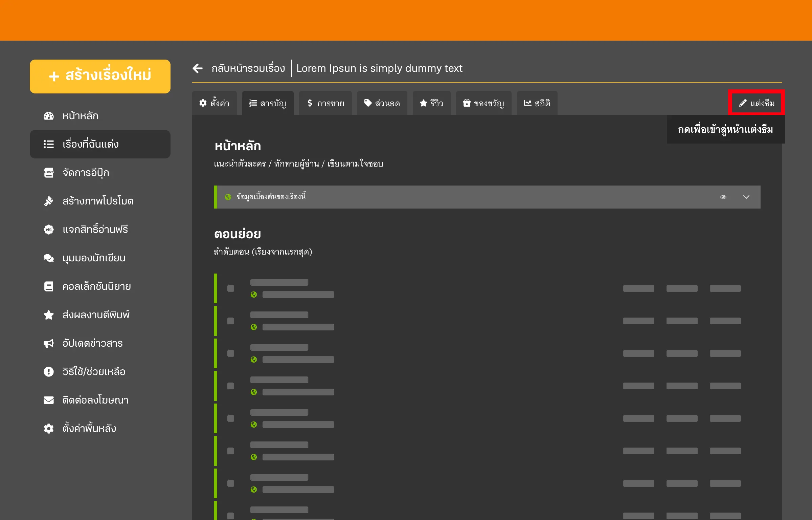Check the third chapter row checkbox
The width and height of the screenshot is (812, 520).
(231, 353)
